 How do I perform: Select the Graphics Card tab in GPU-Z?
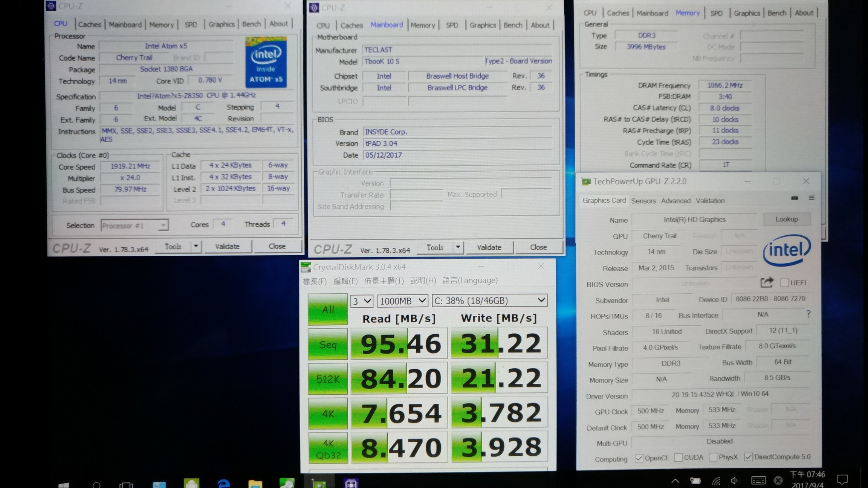pyautogui.click(x=604, y=200)
